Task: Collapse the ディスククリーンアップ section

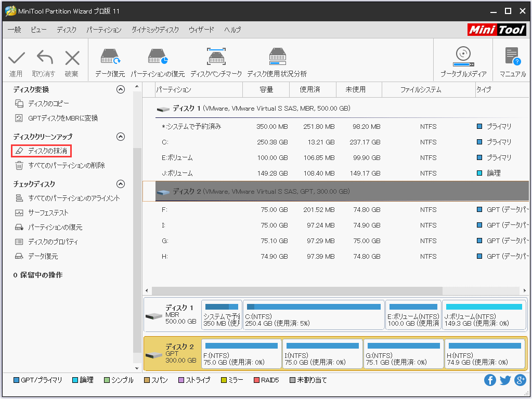Action: click(x=121, y=137)
